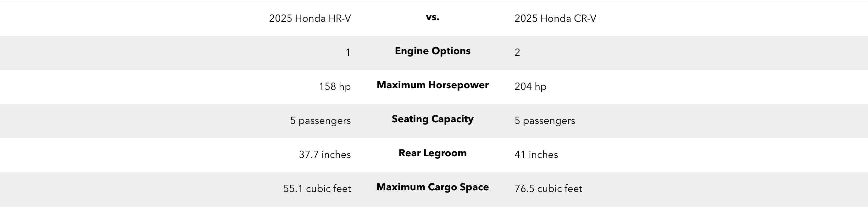
Task: Select the Maximum Horsepower row label
Action: pos(432,85)
